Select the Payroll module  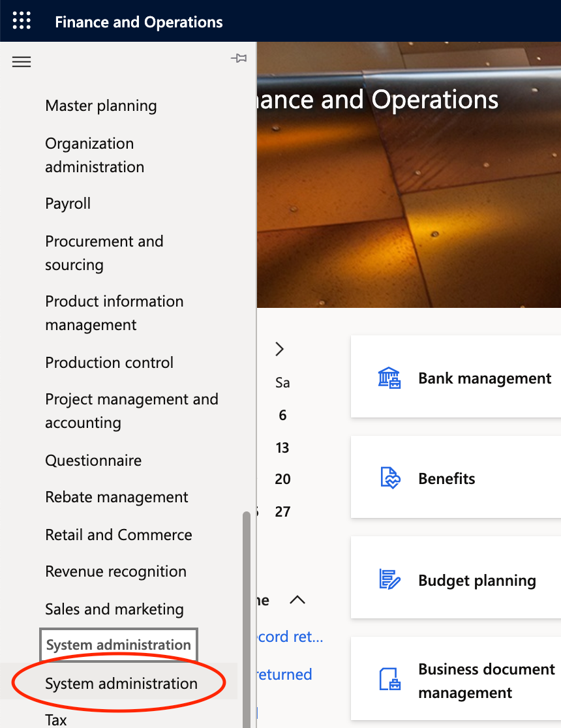click(x=68, y=204)
